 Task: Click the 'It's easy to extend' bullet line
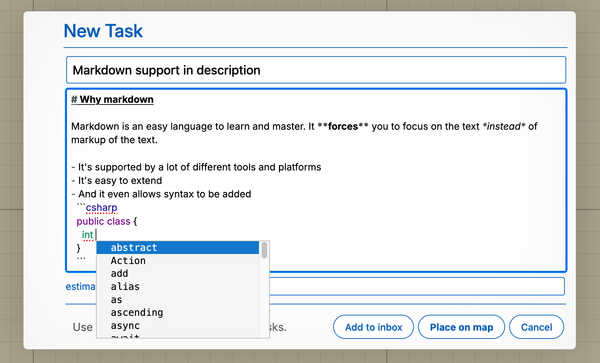[117, 181]
